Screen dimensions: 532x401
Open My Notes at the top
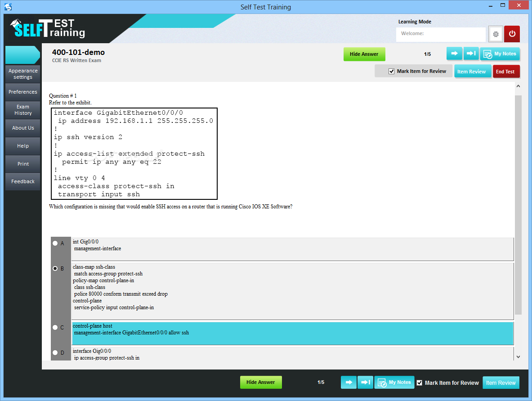[x=500, y=54]
